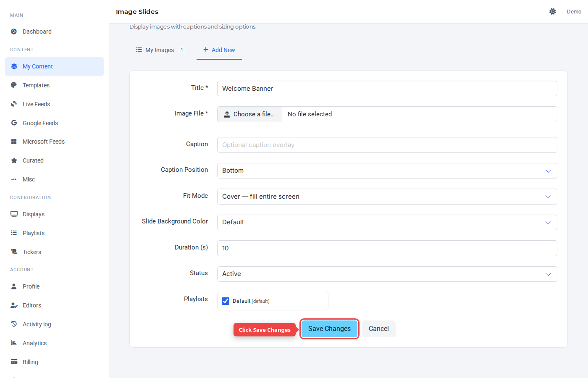
Task: Click the Microsoft Feeds sidebar label
Action: tap(44, 142)
